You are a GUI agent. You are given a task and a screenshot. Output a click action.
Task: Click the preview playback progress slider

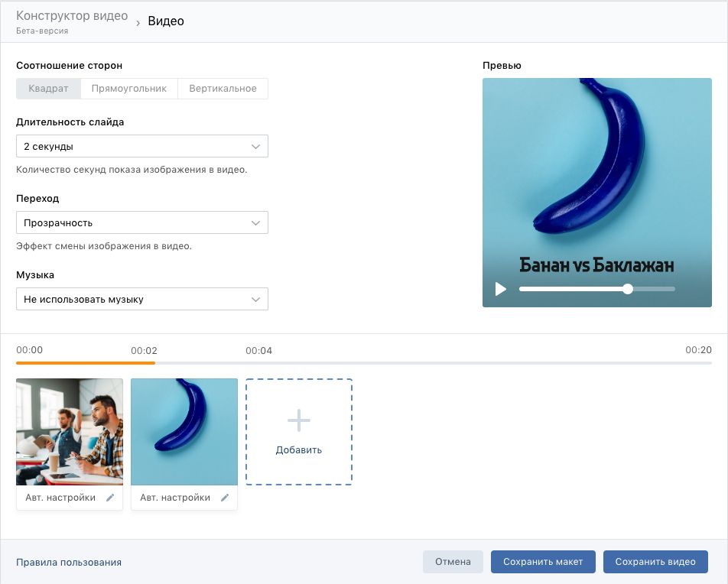(596, 289)
